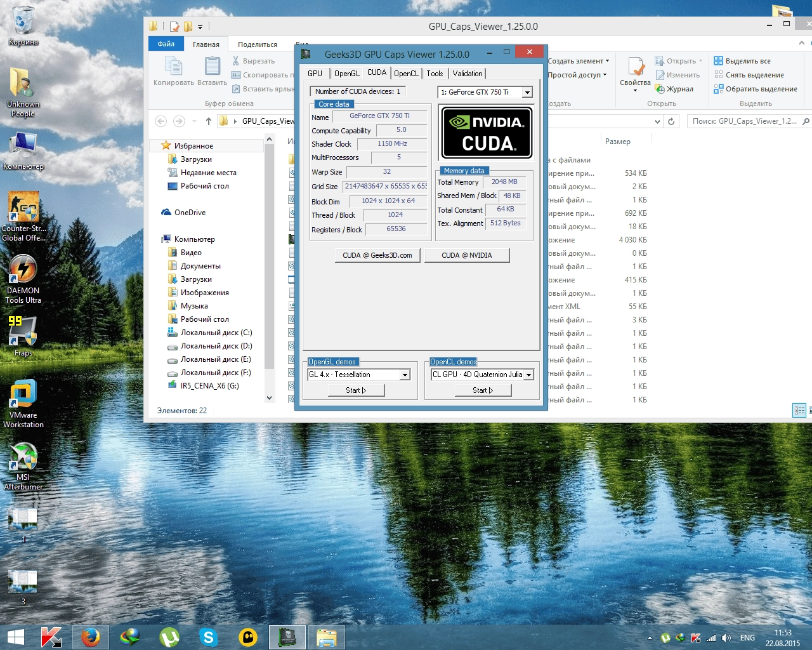This screenshot has width=812, height=650.
Task: Click the Explorer up-folder arrow
Action: click(209, 121)
